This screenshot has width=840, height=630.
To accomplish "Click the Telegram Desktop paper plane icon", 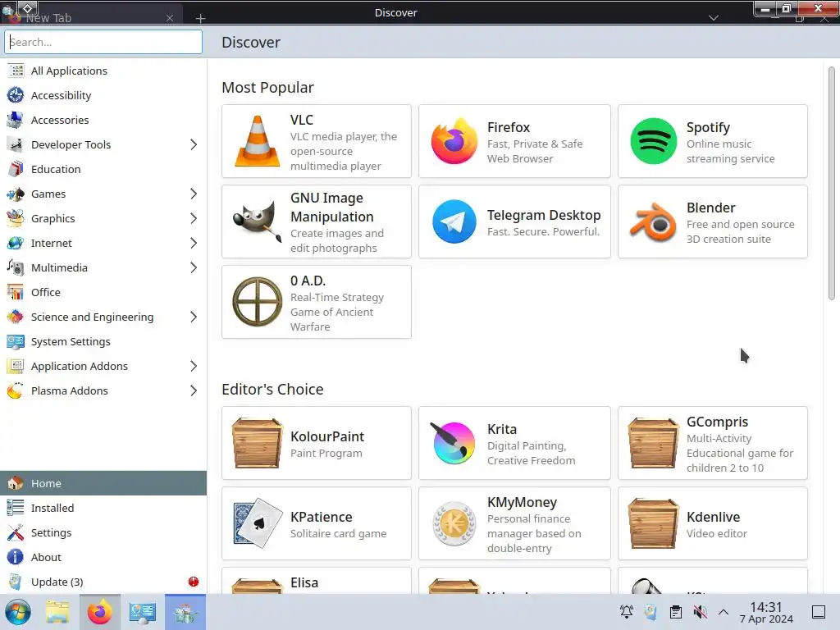I will [x=454, y=221].
